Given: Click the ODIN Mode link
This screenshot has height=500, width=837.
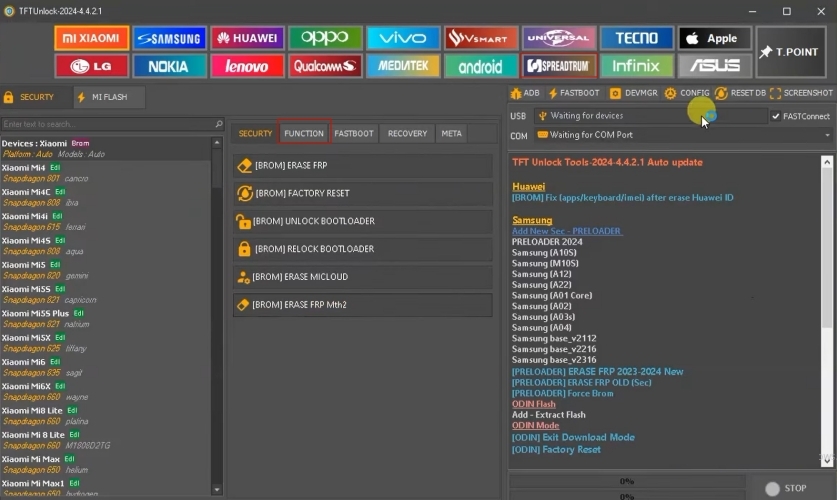Looking at the screenshot, I should tap(535, 425).
